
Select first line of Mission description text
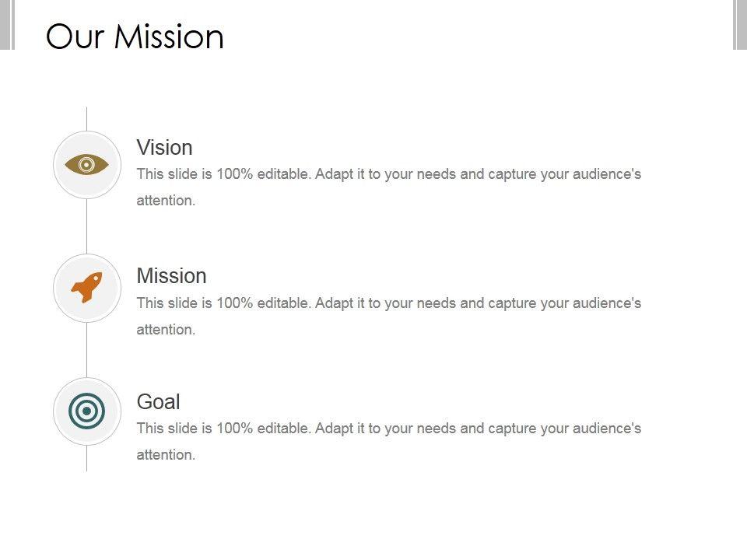(389, 303)
